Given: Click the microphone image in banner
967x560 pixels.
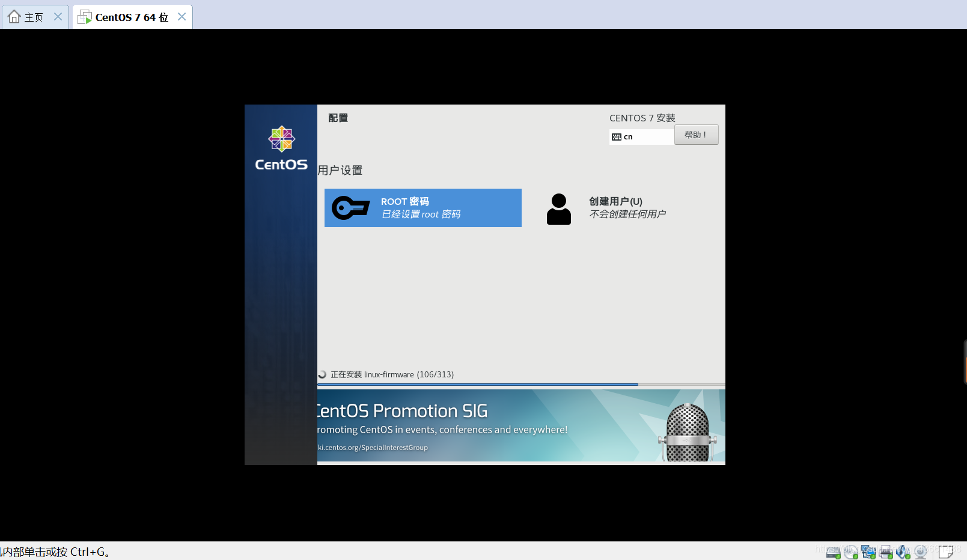Looking at the screenshot, I should point(688,432).
